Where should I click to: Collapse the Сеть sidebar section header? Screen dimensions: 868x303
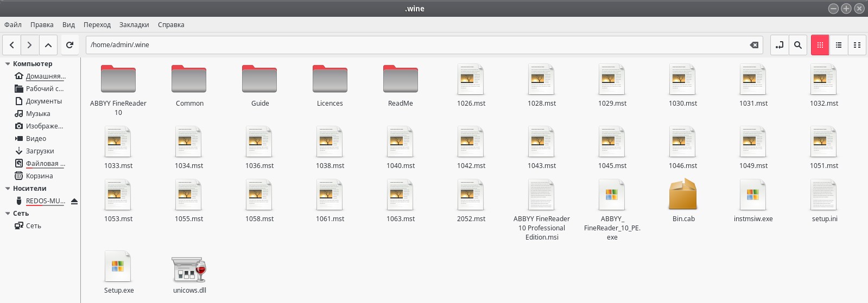coord(8,214)
